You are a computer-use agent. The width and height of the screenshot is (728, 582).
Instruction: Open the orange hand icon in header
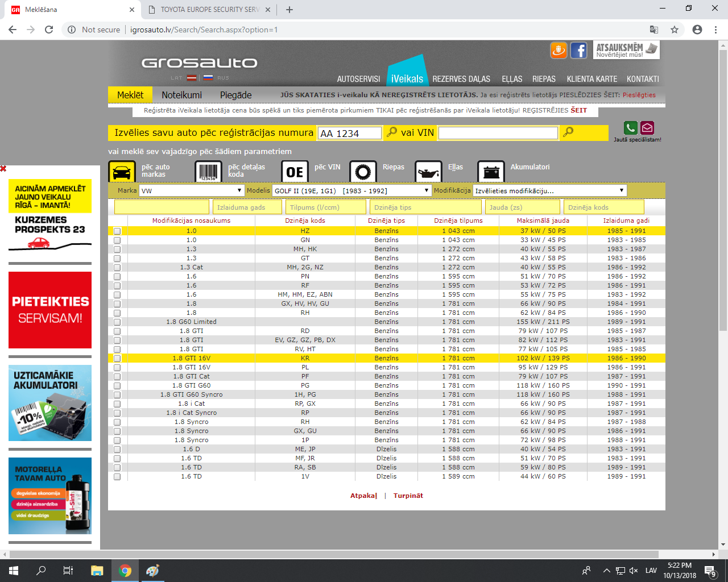[559, 50]
